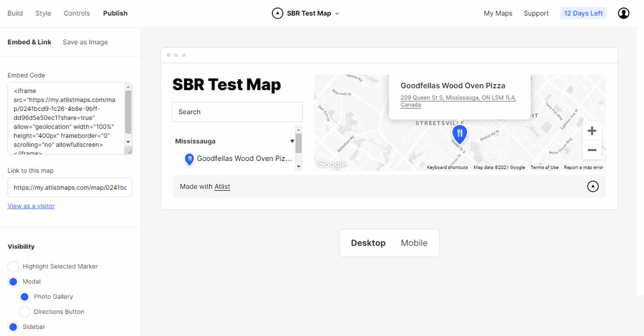The width and height of the screenshot is (644, 336).
Task: Click the 12 Days Left trial badge
Action: [583, 13]
